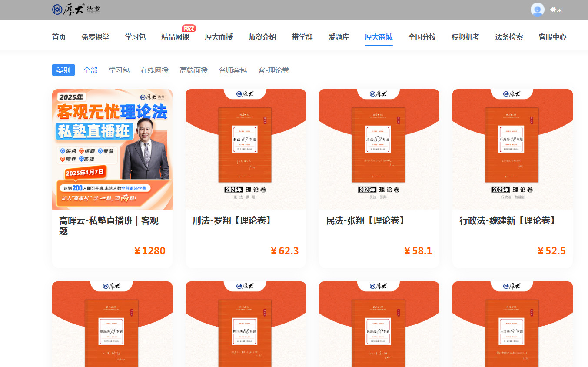Image resolution: width=588 pixels, height=367 pixels.
Task: Click the 厚大 logo above 三国法 book
Action: 512,286
